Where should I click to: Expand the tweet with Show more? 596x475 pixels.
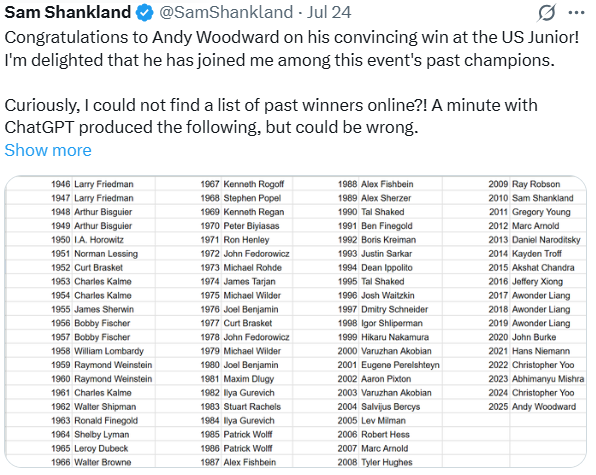pyautogui.click(x=48, y=150)
